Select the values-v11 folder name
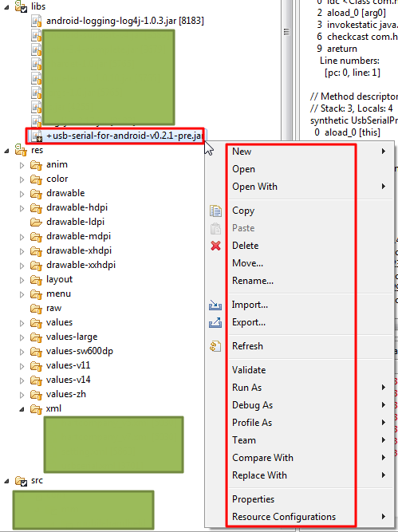The width and height of the screenshot is (398, 532). [69, 366]
